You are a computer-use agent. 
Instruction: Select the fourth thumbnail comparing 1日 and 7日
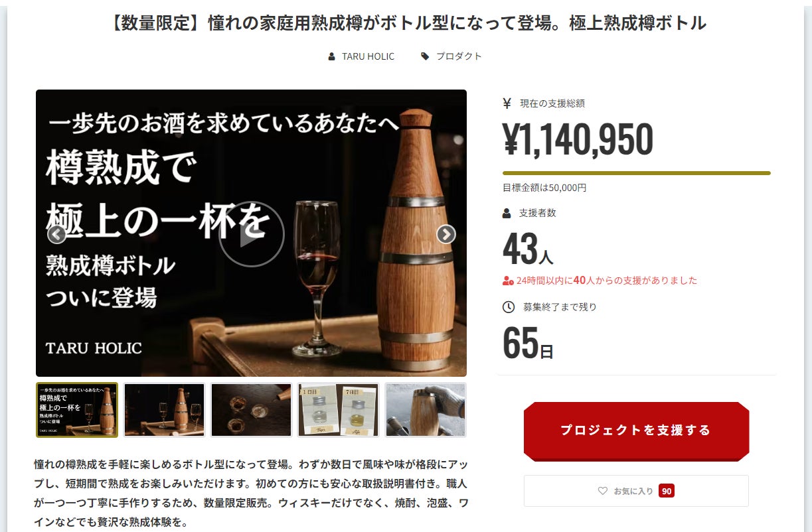[338, 410]
